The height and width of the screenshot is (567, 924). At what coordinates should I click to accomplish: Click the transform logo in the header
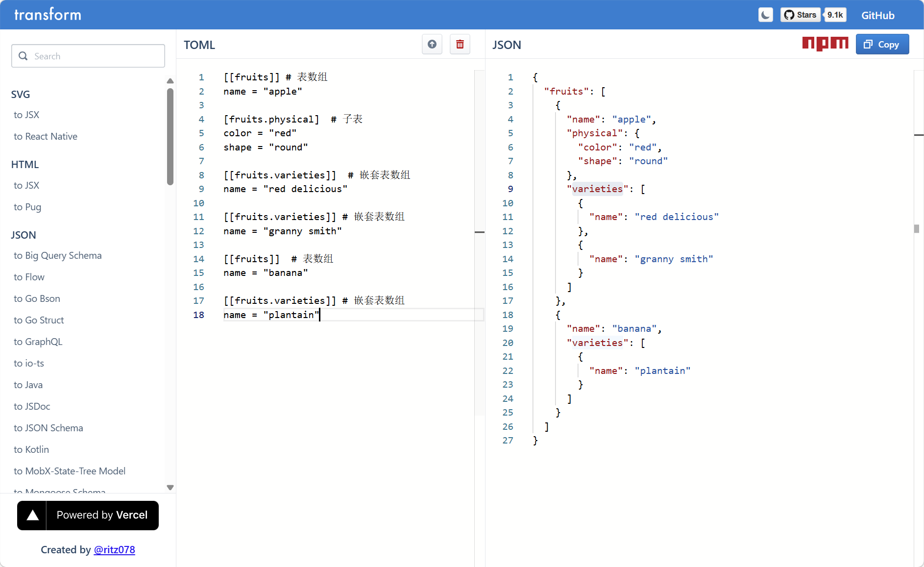[x=48, y=15]
